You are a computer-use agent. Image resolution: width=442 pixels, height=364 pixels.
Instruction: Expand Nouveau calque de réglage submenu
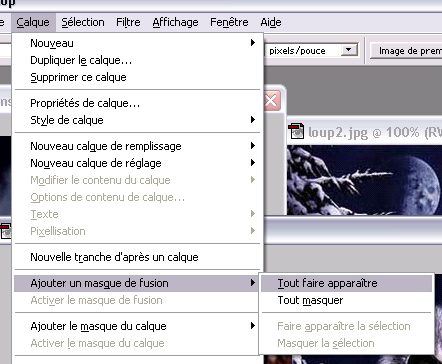tap(137, 163)
